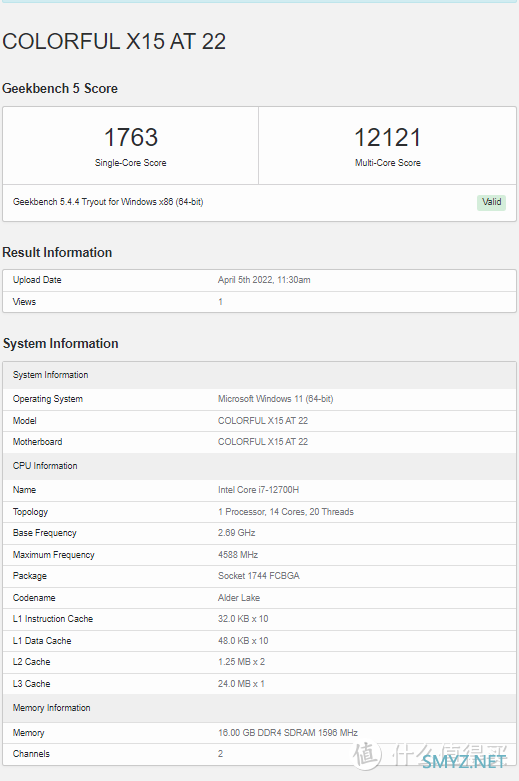Select the 1.25 MB x 2 value

click(x=242, y=662)
